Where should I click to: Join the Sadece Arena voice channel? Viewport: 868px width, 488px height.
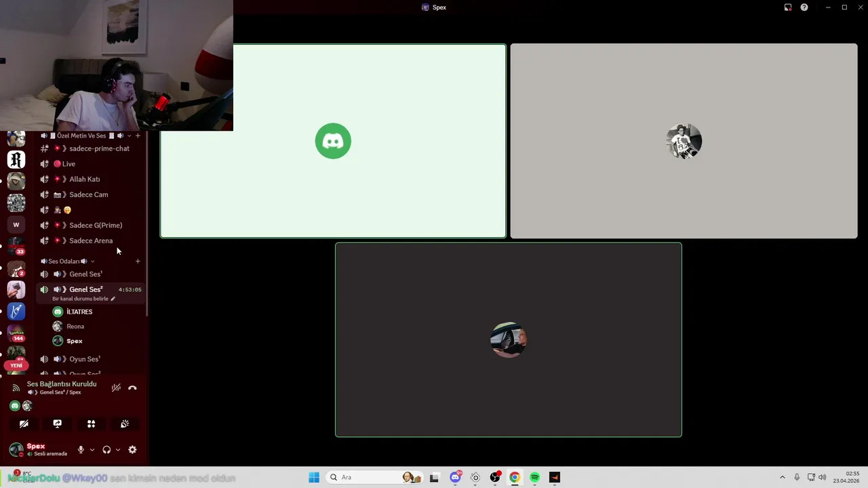point(91,241)
